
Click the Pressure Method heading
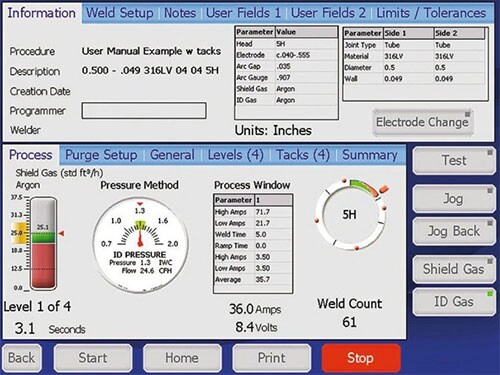pos(139,185)
